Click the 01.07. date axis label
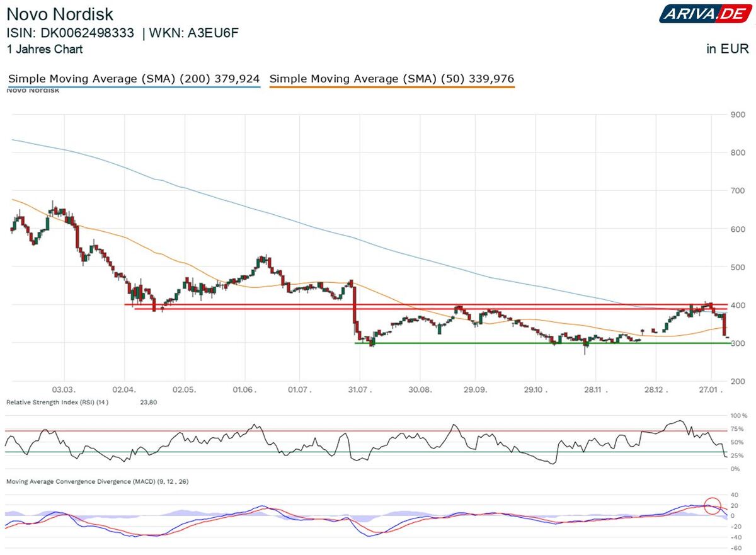Image resolution: width=756 pixels, height=555 pixels. coord(299,391)
